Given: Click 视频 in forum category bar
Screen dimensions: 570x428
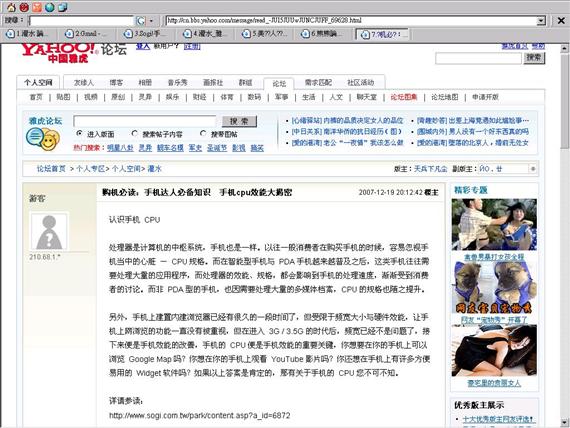Looking at the screenshot, I should pos(91,97).
